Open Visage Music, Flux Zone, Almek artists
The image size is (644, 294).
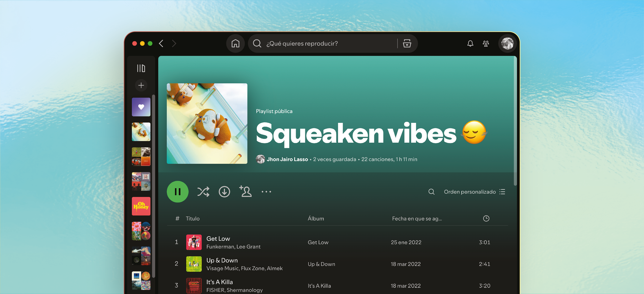[244, 268]
